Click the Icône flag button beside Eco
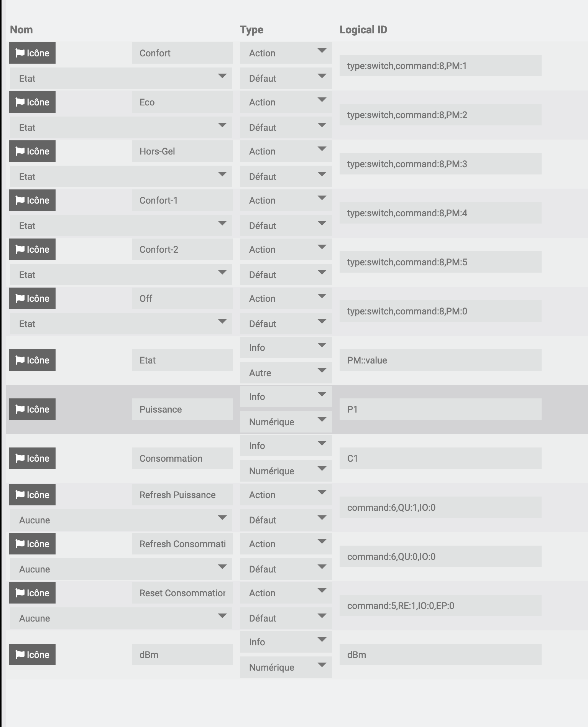This screenshot has width=588, height=727. click(x=32, y=102)
